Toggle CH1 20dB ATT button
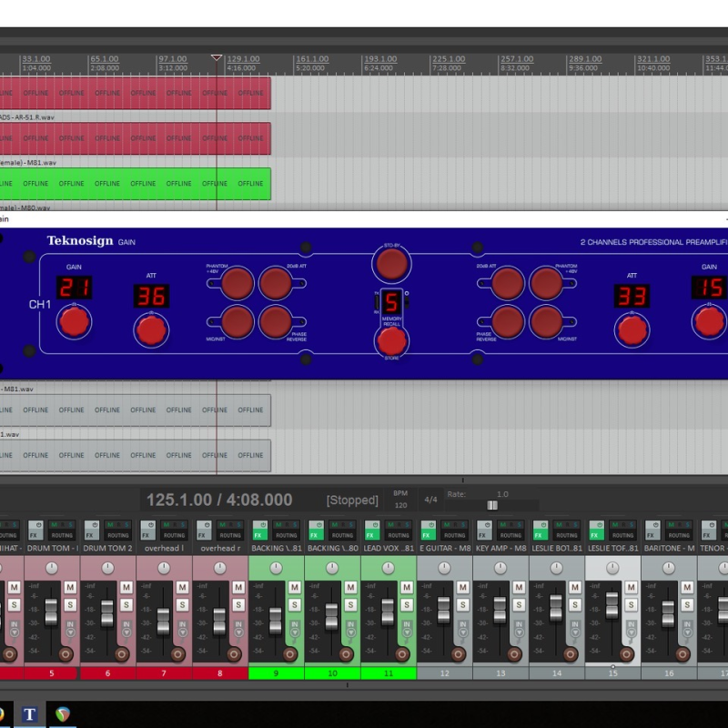The width and height of the screenshot is (728, 728). pos(276,283)
